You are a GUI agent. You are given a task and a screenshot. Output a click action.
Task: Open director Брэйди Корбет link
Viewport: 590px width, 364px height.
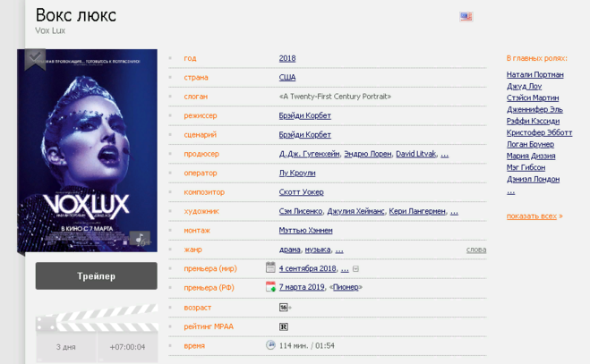[304, 115]
